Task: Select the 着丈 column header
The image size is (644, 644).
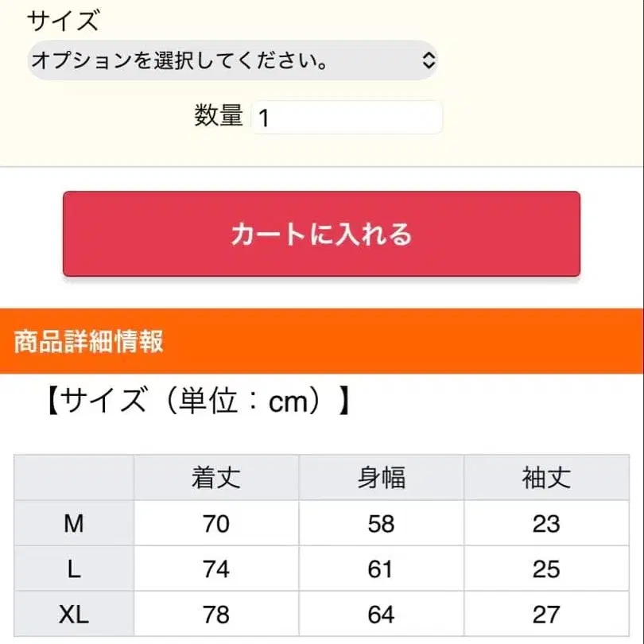Action: click(x=216, y=478)
